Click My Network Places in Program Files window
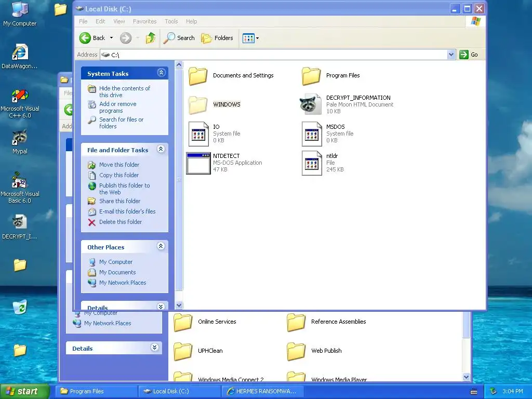The width and height of the screenshot is (532, 399). click(108, 323)
